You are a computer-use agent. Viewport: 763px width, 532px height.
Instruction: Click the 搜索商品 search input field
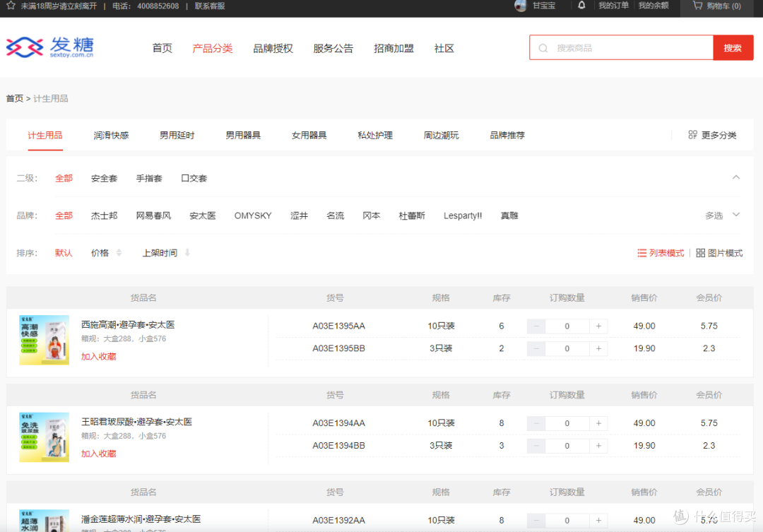(x=622, y=48)
